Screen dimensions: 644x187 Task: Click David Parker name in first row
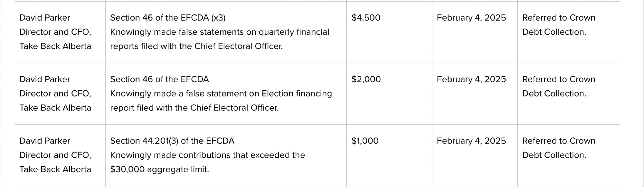(45, 18)
